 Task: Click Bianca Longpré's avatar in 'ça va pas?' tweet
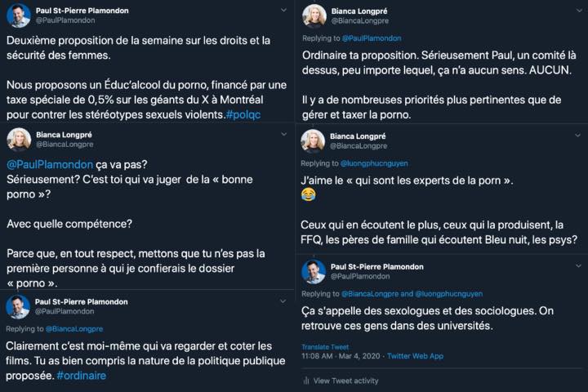[x=19, y=140]
